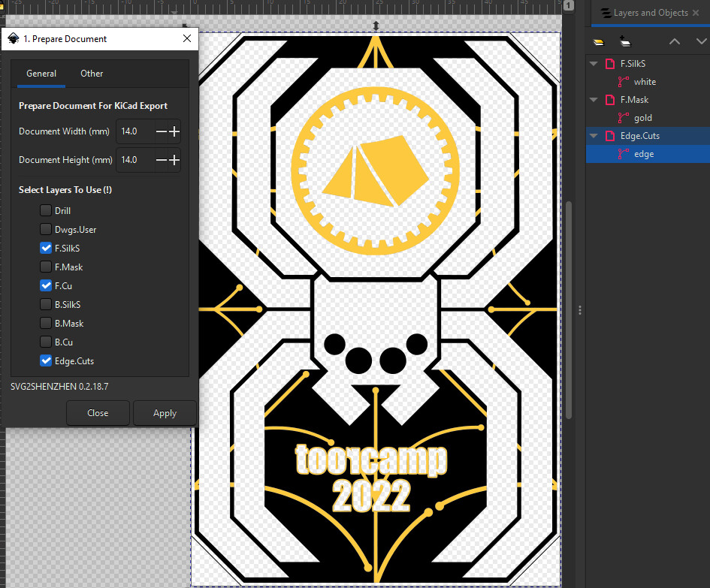Screen dimensions: 710x588
Task: Move selection down with the down arrow
Action: pos(702,41)
